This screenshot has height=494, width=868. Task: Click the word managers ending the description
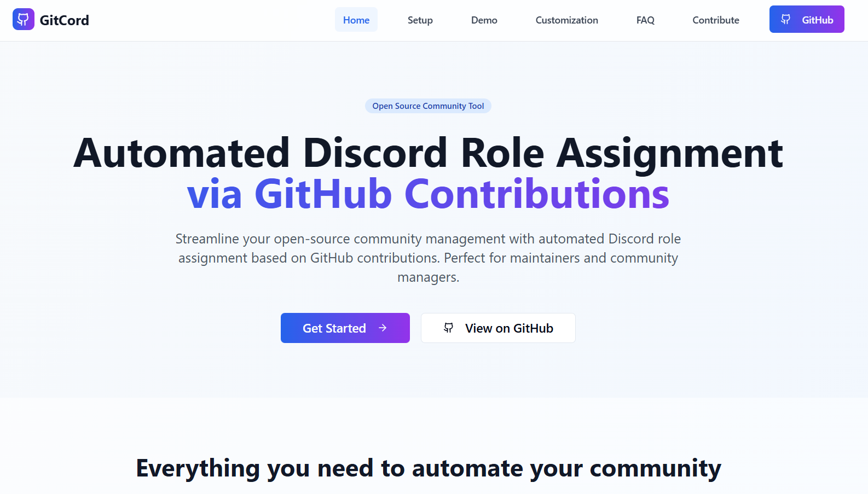427,277
